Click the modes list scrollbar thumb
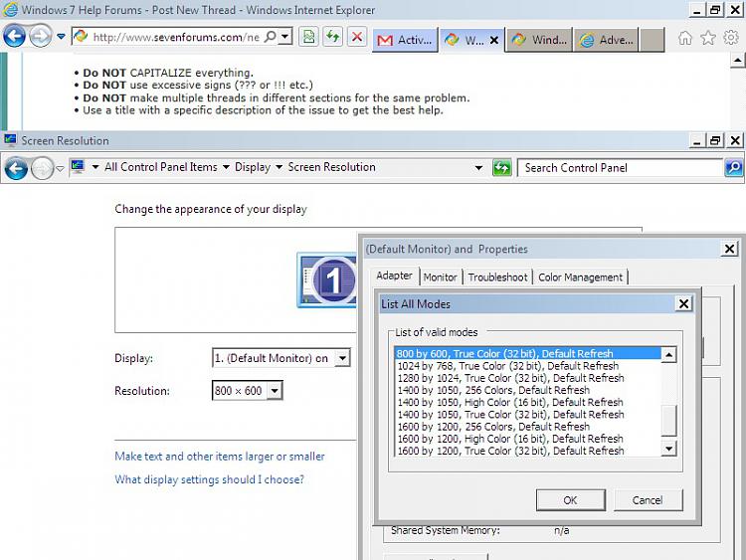The height and width of the screenshot is (560, 746). 669,421
